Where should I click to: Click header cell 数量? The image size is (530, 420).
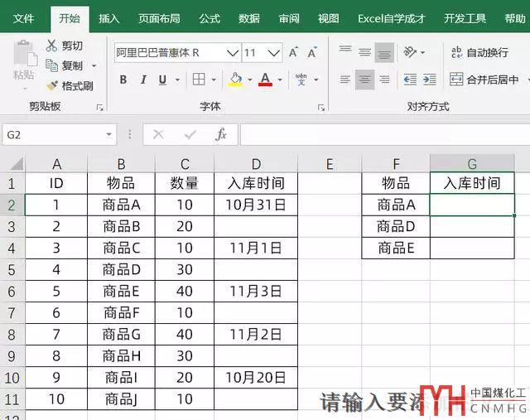point(185,183)
